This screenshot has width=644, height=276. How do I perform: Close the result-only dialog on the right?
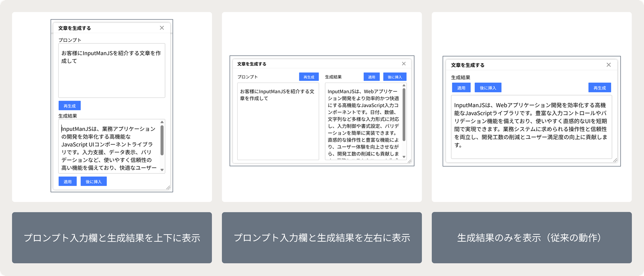point(608,65)
